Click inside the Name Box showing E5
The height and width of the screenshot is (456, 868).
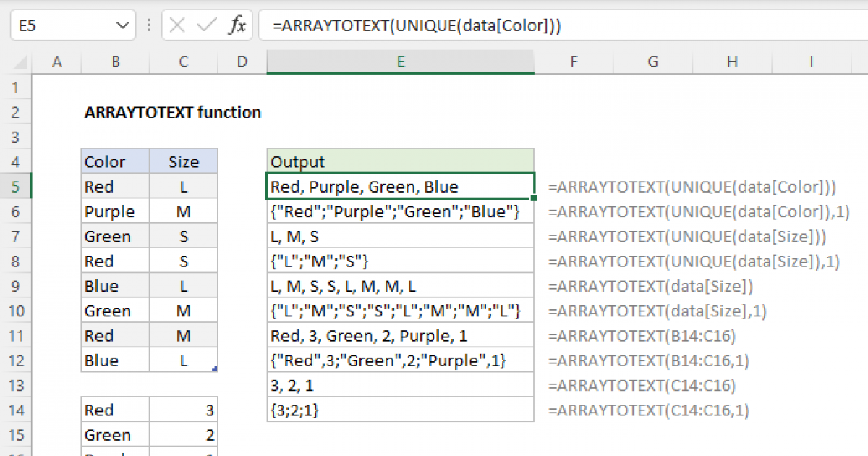click(x=58, y=27)
